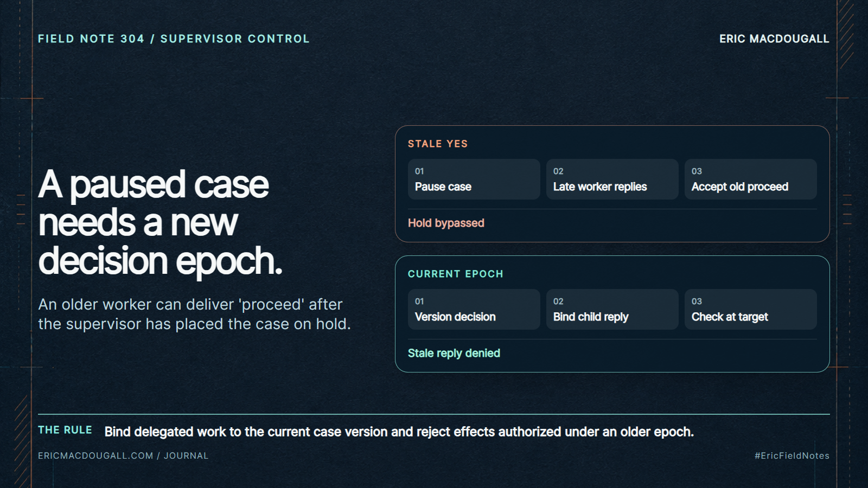Click the diagonal hatch marks at top right
This screenshot has height=488, width=868.
tap(846, 33)
